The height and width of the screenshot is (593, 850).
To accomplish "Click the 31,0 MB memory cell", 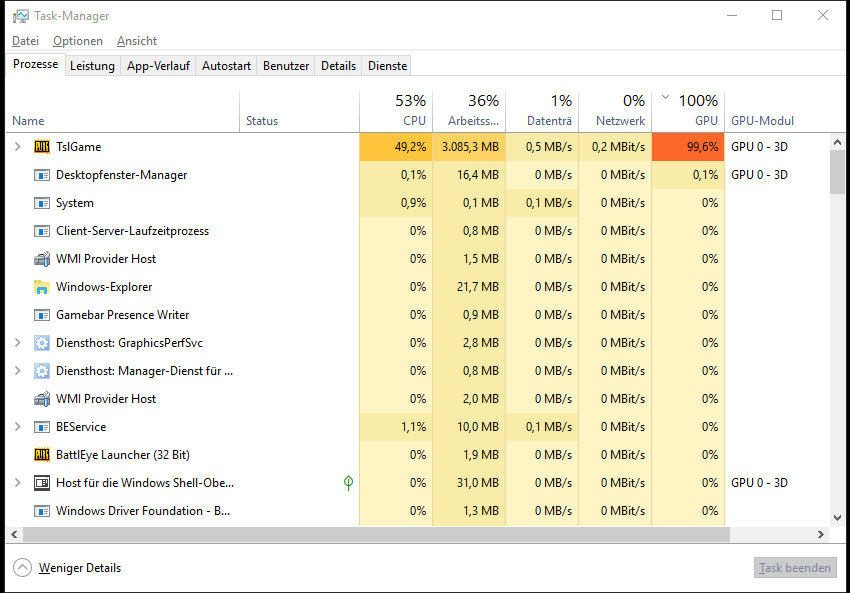I will 469,483.
